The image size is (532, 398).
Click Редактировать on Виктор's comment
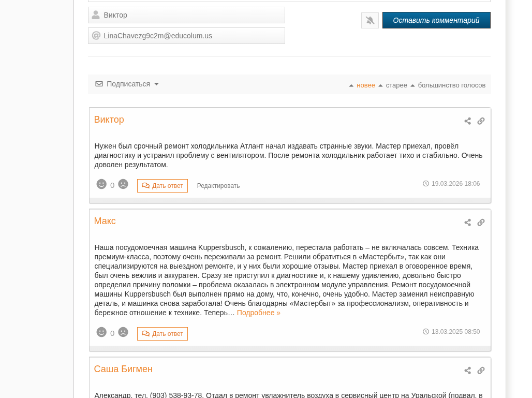(218, 186)
